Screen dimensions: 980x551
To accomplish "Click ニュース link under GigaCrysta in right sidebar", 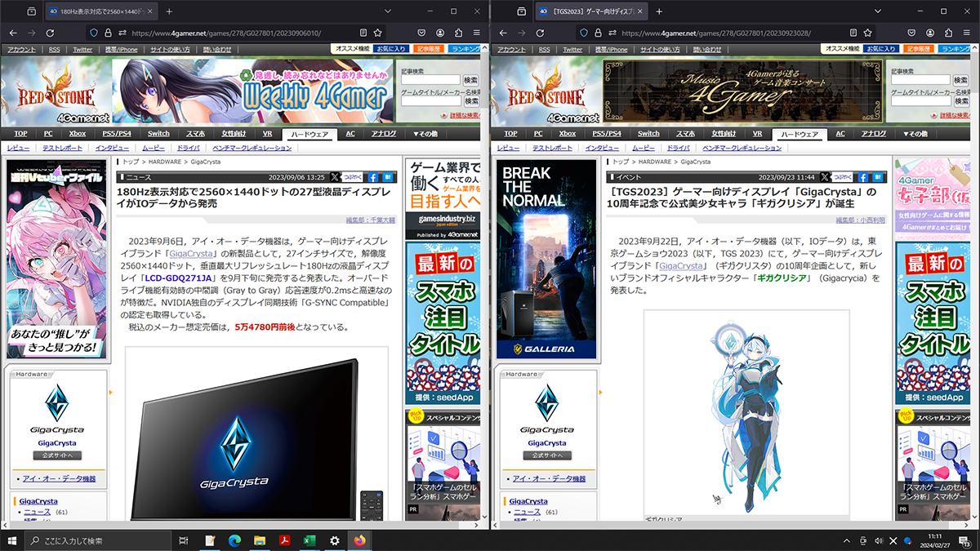I will pyautogui.click(x=529, y=512).
